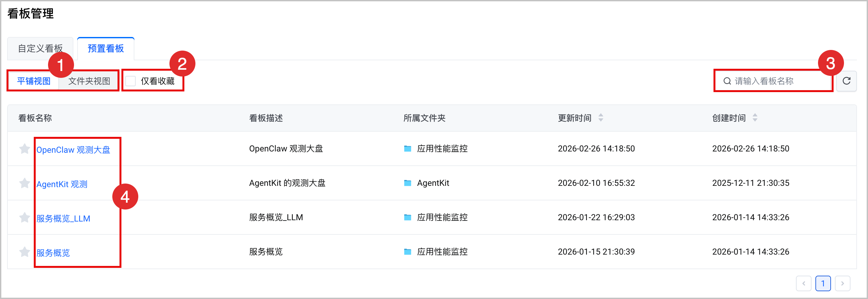Select the 预置看板 tab
The image size is (868, 299).
(x=106, y=49)
